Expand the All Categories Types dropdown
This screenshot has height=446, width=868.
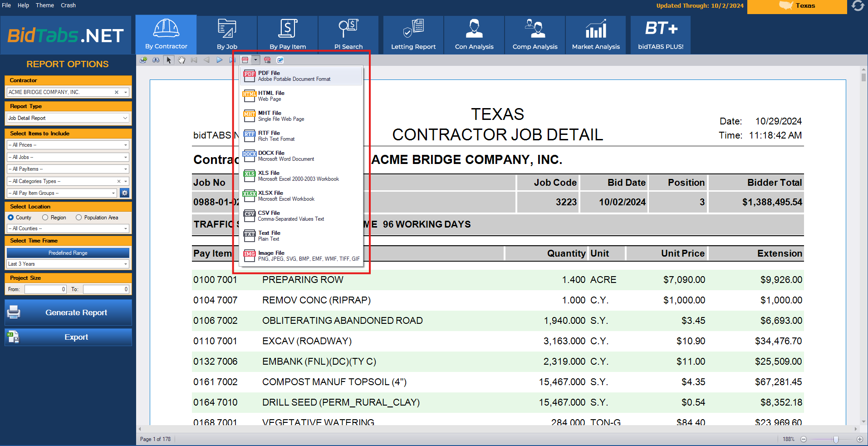pos(126,181)
